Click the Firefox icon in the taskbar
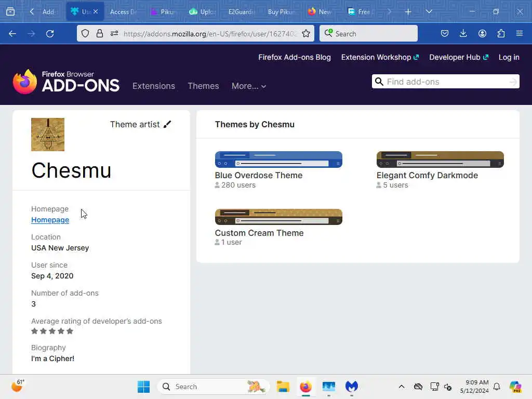Screen dimensions: 532x399 point(305,387)
